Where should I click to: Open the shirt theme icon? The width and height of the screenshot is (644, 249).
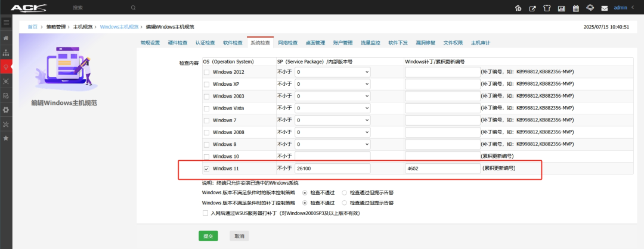[547, 8]
